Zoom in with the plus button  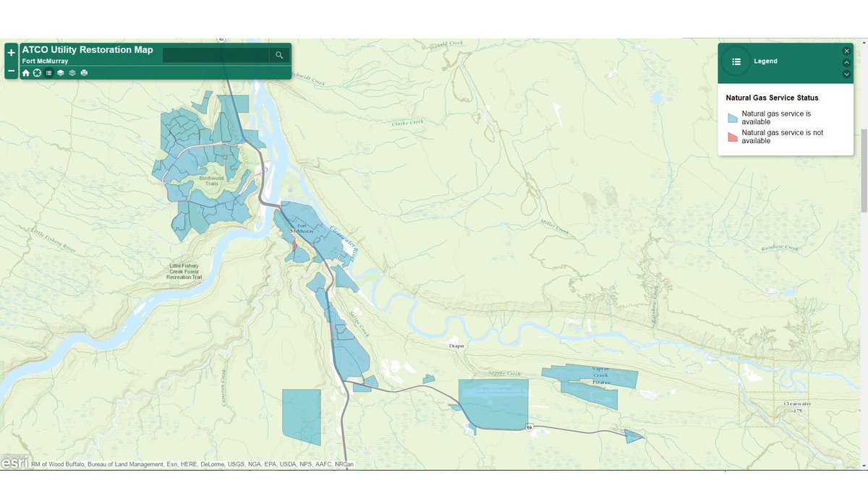(x=11, y=53)
